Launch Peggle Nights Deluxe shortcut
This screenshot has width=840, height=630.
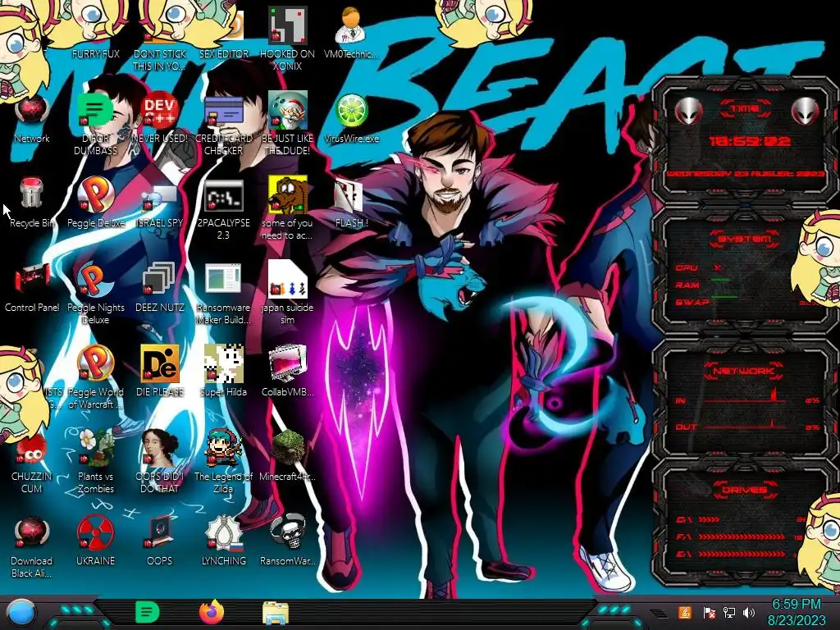click(x=96, y=294)
